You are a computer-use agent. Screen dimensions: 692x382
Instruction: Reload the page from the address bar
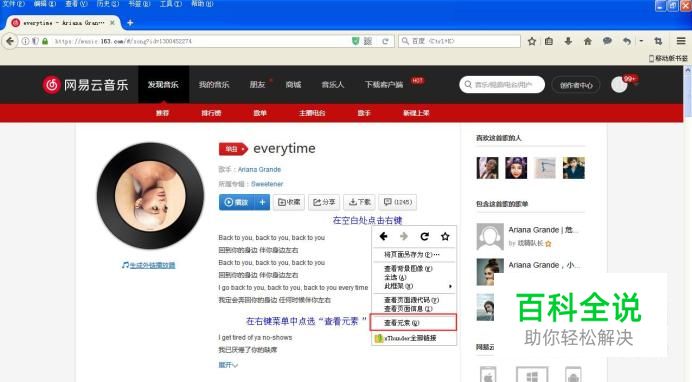(x=385, y=41)
